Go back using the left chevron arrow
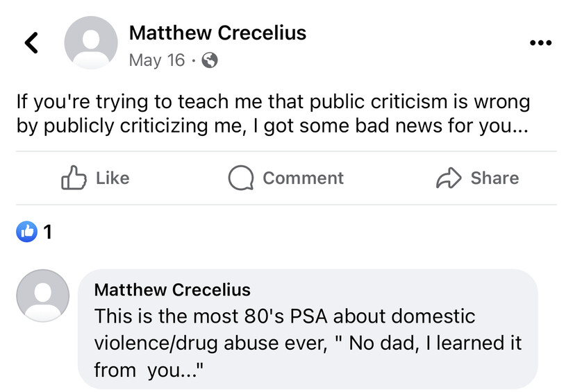The height and width of the screenshot is (392, 573). (x=31, y=43)
